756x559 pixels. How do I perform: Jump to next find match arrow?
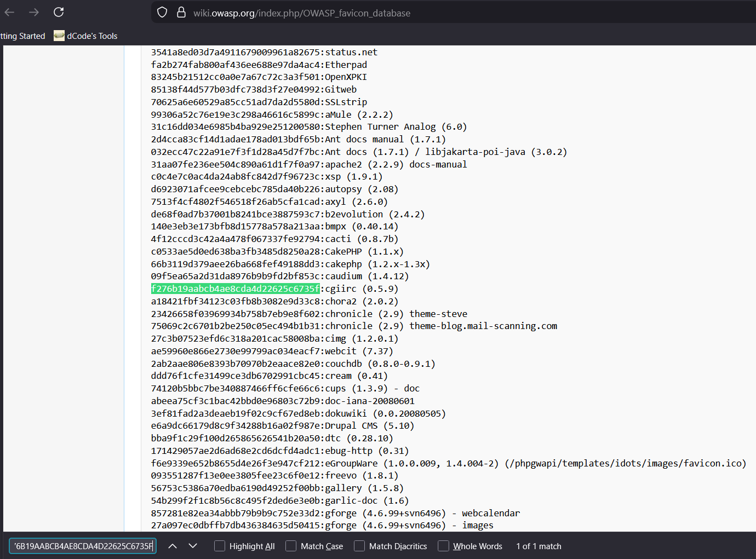point(193,546)
